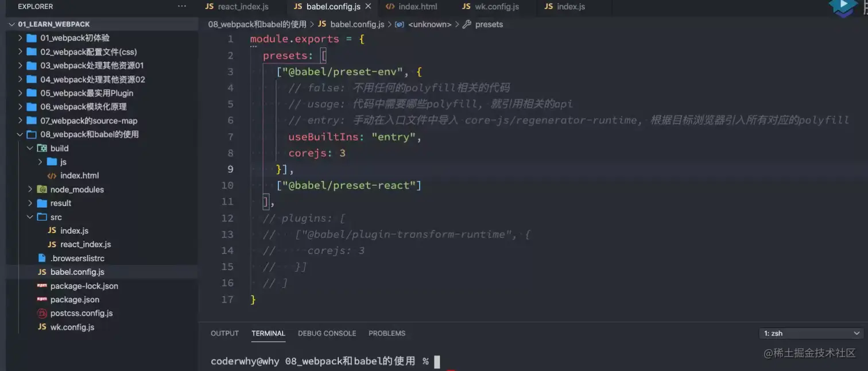Switch to index.js editor tab
The image size is (868, 371).
coord(564,6)
